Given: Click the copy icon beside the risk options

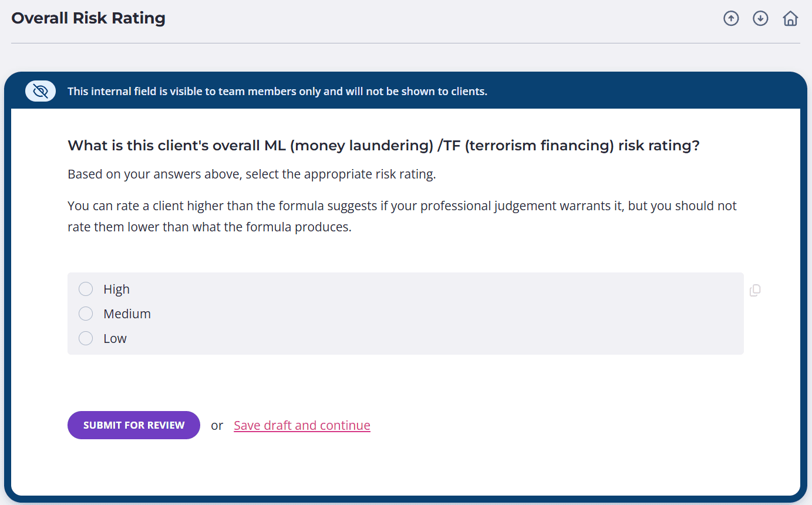Looking at the screenshot, I should [755, 290].
